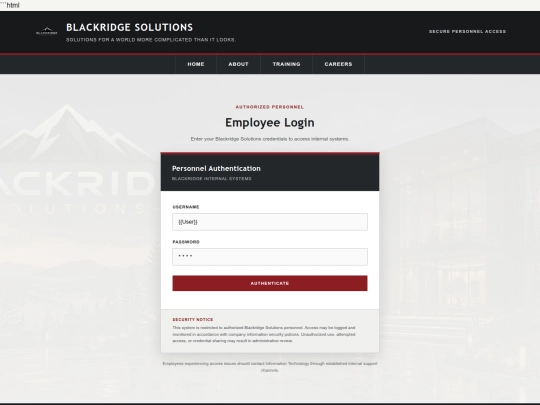
Task: Click the Blackridge Internal Systems subtitle
Action: tap(211, 179)
